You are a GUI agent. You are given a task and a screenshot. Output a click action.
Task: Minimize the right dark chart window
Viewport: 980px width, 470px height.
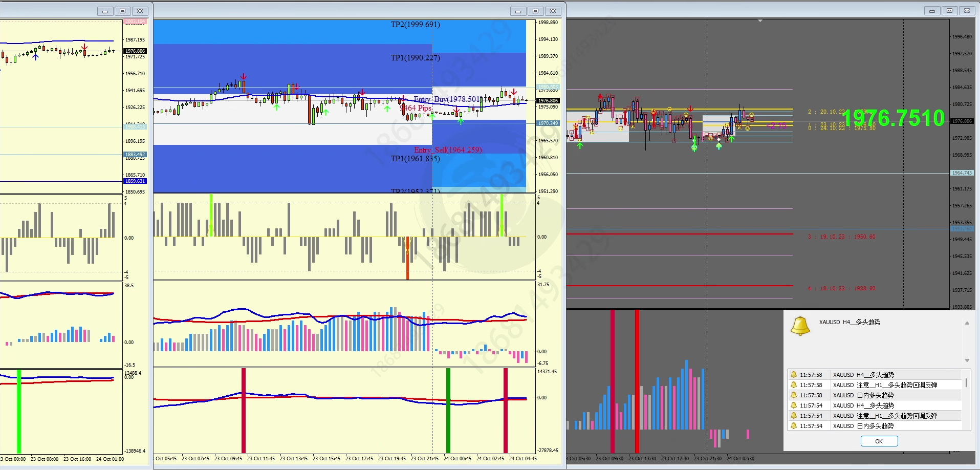point(932,11)
